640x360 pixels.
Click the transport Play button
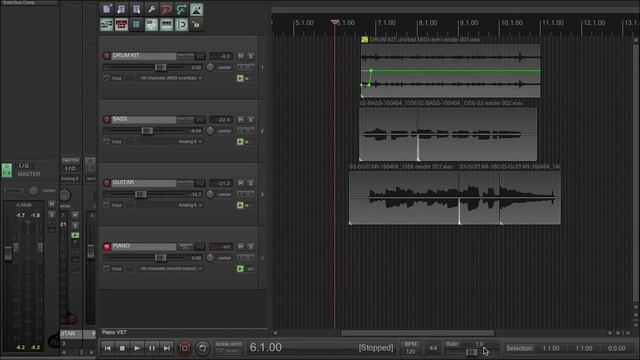tap(137, 348)
